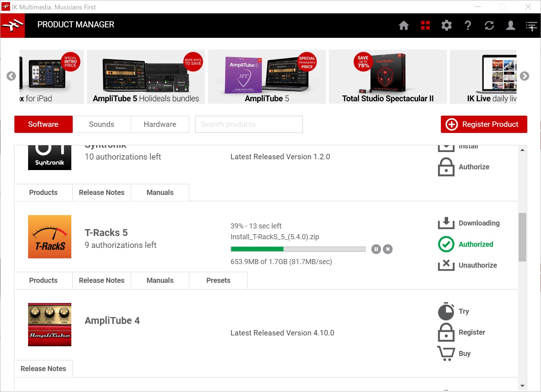
Task: Open settings gear icon in header
Action: 447,25
